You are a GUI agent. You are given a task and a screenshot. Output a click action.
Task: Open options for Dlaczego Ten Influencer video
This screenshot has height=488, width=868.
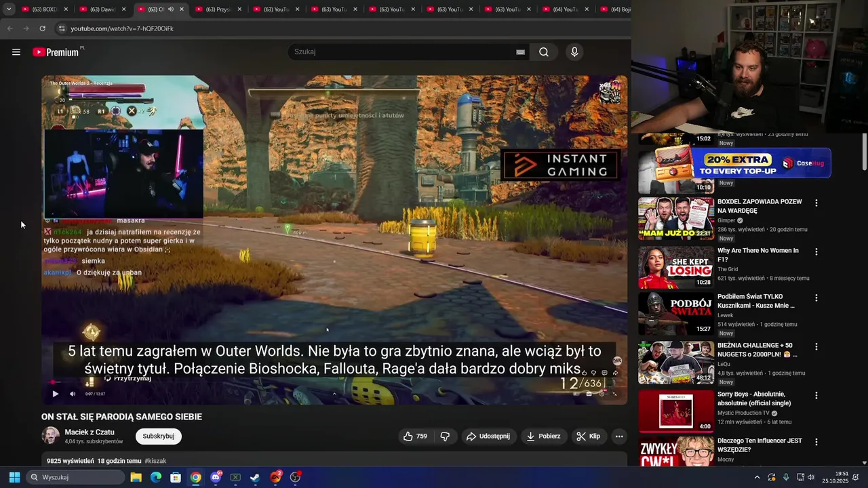click(x=816, y=442)
